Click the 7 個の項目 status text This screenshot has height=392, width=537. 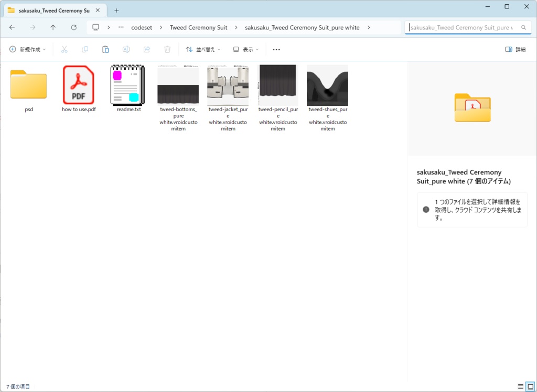tap(18, 387)
